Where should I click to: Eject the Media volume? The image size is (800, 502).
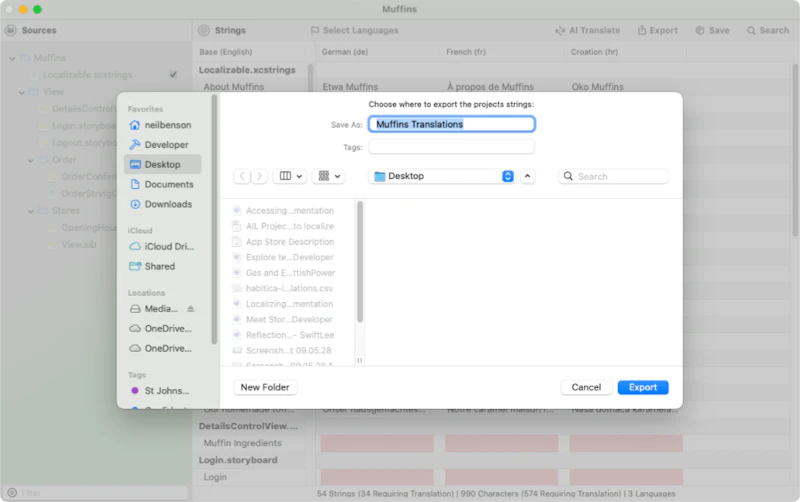191,309
